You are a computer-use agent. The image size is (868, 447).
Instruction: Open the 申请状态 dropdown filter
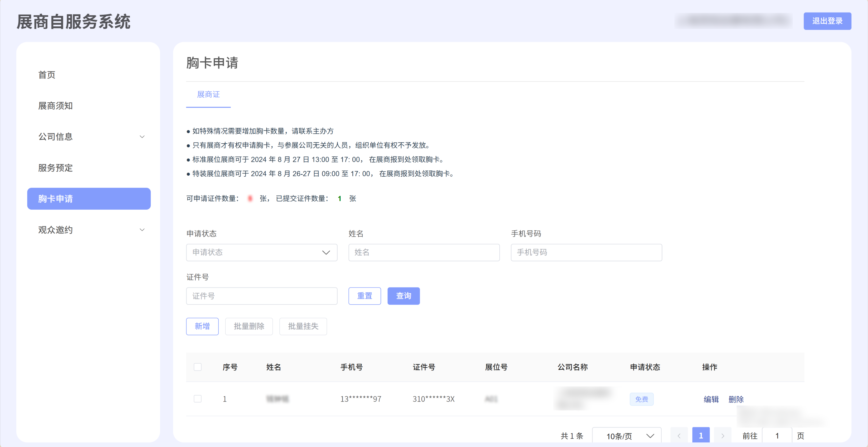pyautogui.click(x=262, y=252)
